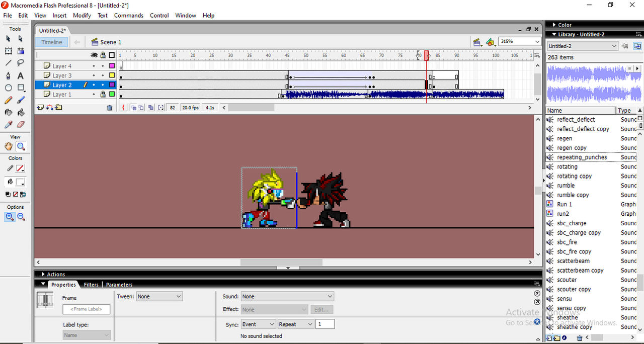Pick the Brush tool

click(21, 100)
